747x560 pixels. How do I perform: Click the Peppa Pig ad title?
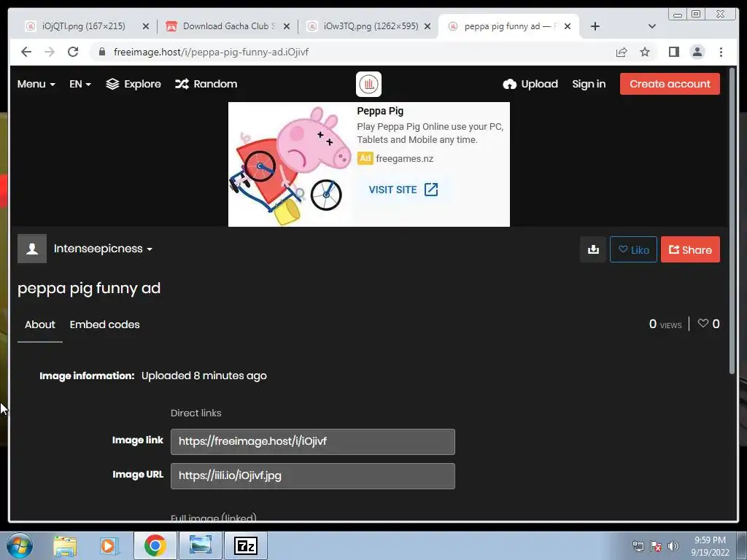(x=380, y=111)
